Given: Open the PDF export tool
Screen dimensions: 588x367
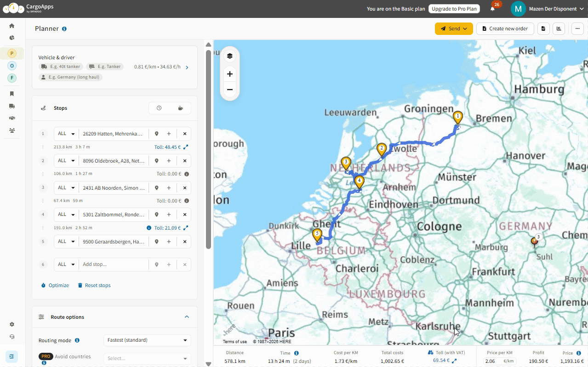Looking at the screenshot, I should [x=543, y=28].
